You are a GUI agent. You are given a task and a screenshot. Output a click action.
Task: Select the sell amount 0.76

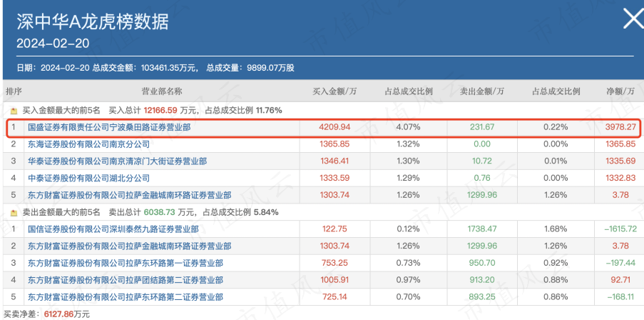(482, 178)
